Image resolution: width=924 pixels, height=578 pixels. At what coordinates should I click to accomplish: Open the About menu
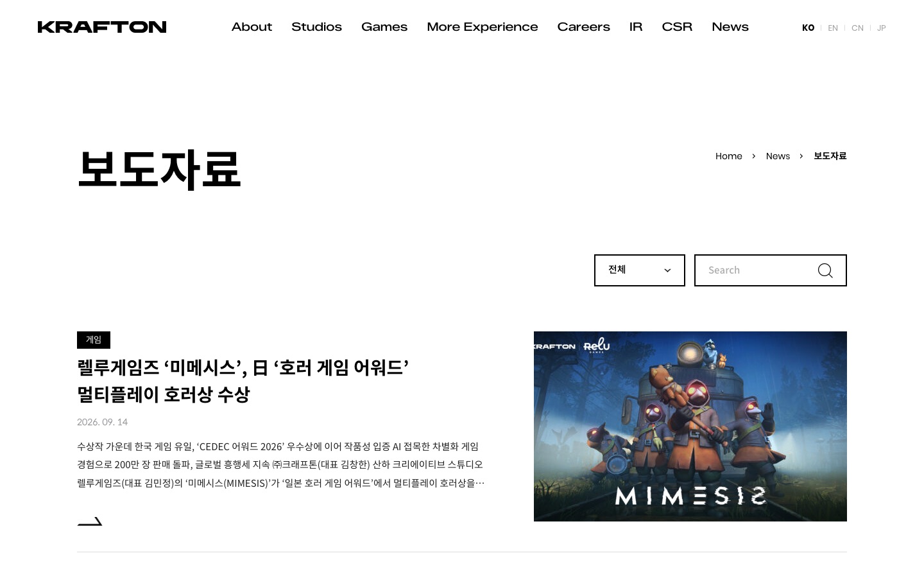click(252, 27)
